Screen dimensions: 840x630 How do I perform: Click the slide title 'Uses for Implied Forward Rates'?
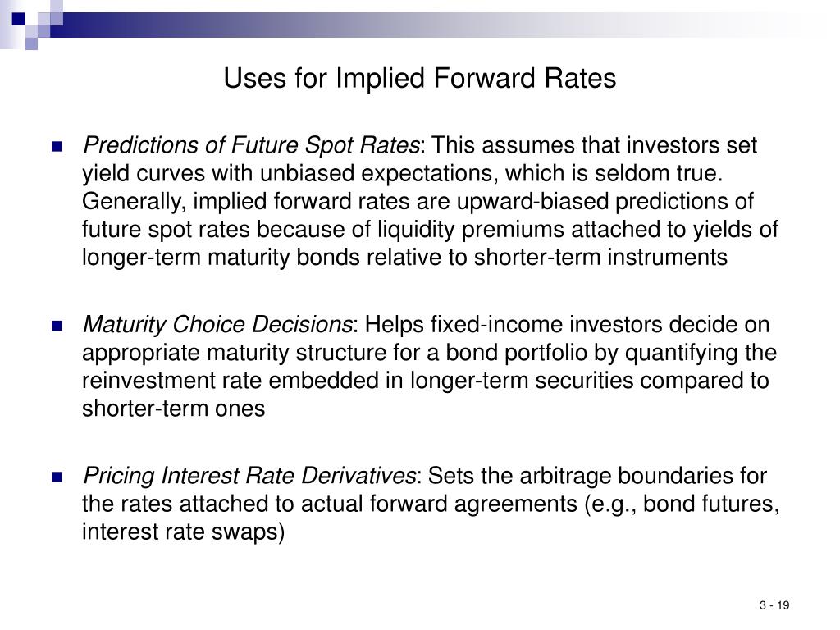(x=419, y=78)
